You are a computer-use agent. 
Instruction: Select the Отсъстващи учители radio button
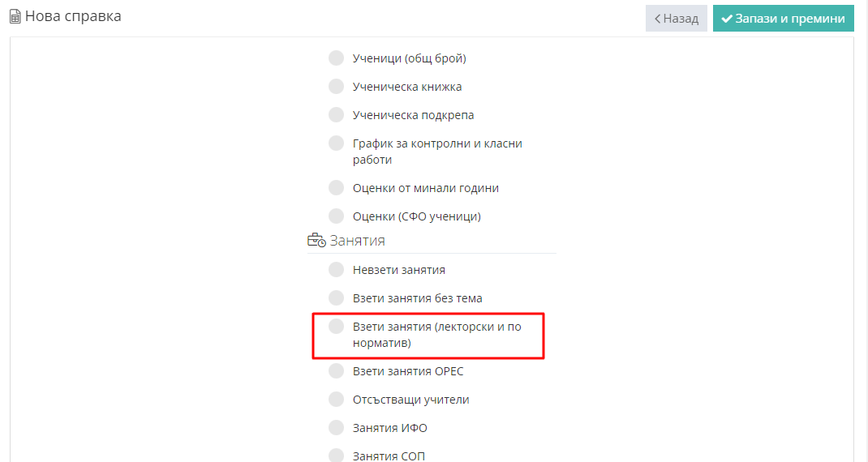(x=336, y=400)
